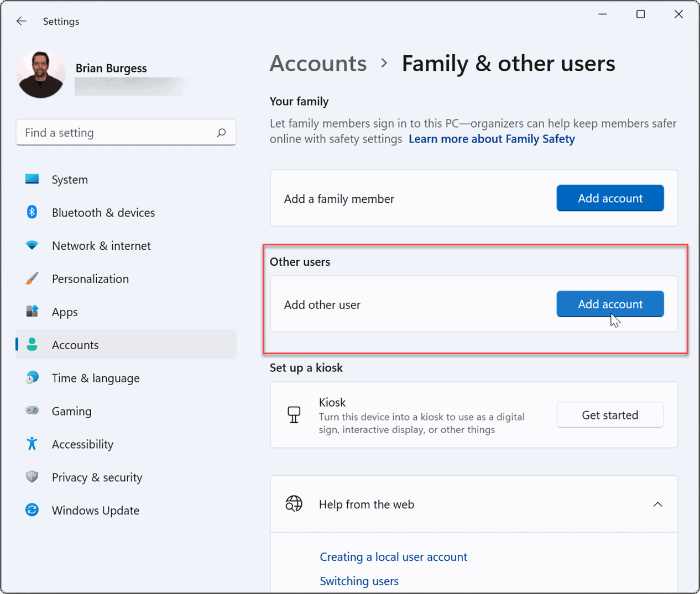
Task: Open Learn more about Family Safety
Action: (491, 139)
